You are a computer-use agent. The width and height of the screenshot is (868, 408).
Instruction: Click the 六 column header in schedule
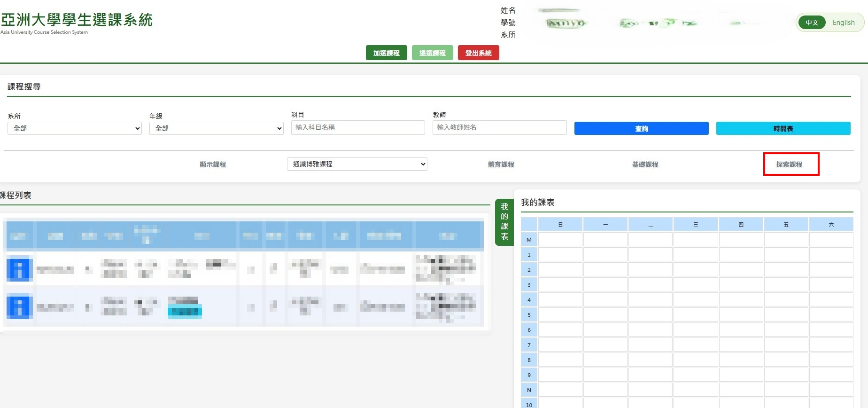(x=831, y=225)
